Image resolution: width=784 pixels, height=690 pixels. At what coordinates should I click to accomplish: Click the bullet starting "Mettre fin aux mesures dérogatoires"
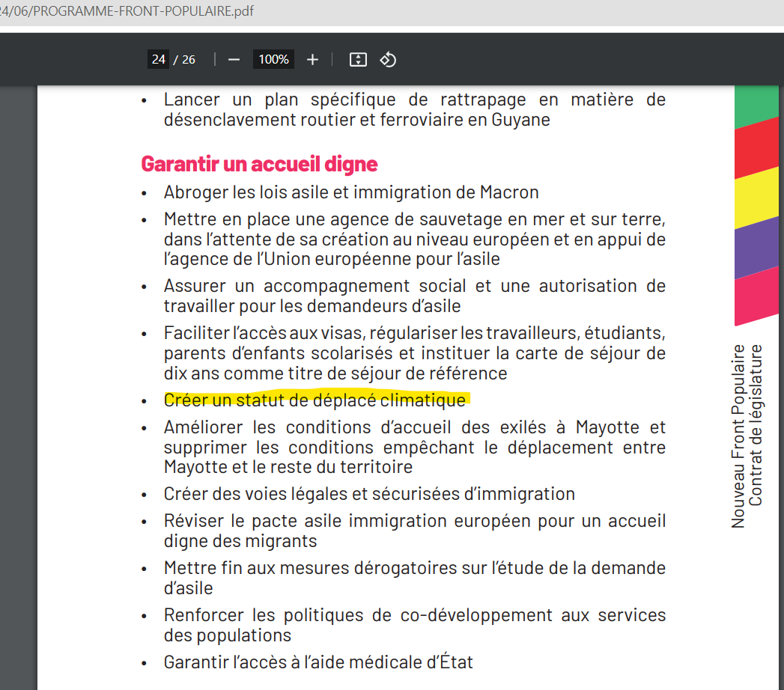(x=415, y=578)
